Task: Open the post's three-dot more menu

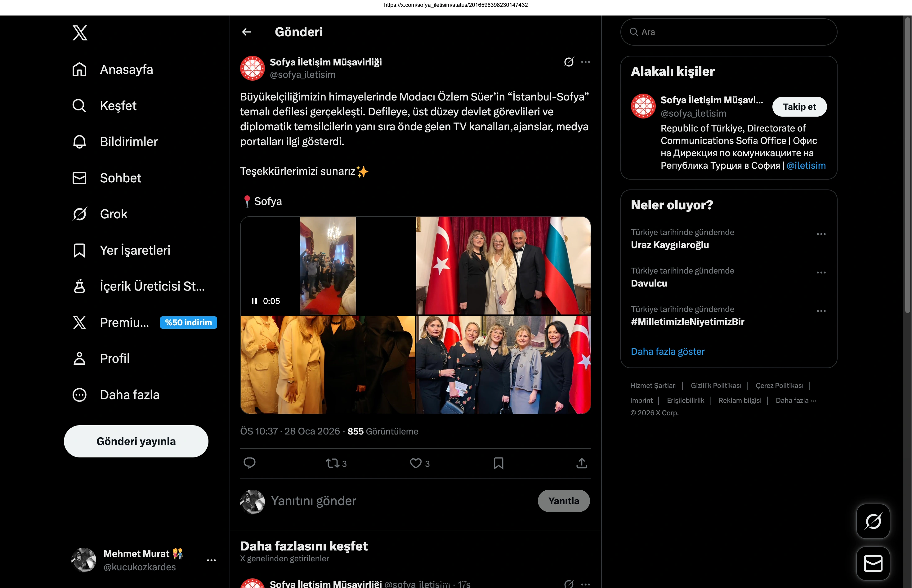Action: click(x=585, y=62)
